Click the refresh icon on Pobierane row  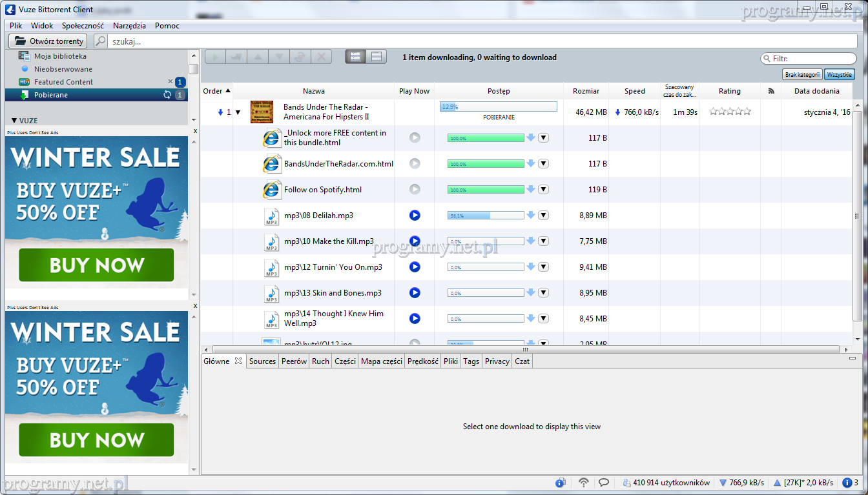(167, 95)
